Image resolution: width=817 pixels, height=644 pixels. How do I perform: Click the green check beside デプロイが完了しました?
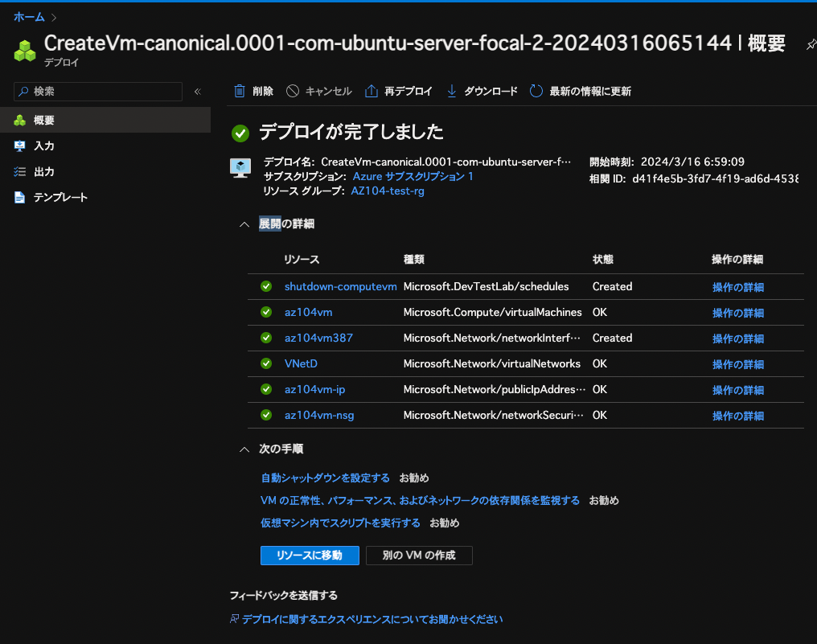(x=240, y=133)
